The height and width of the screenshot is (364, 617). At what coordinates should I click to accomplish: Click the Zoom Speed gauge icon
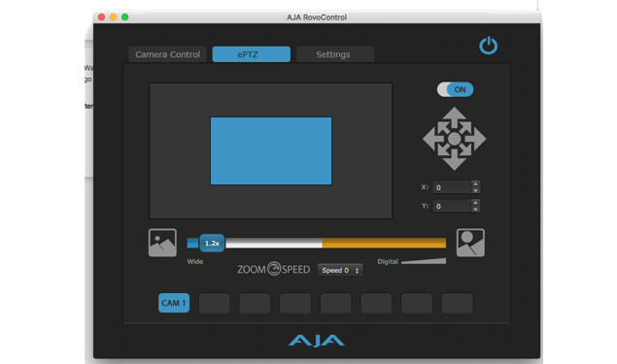coord(274,269)
